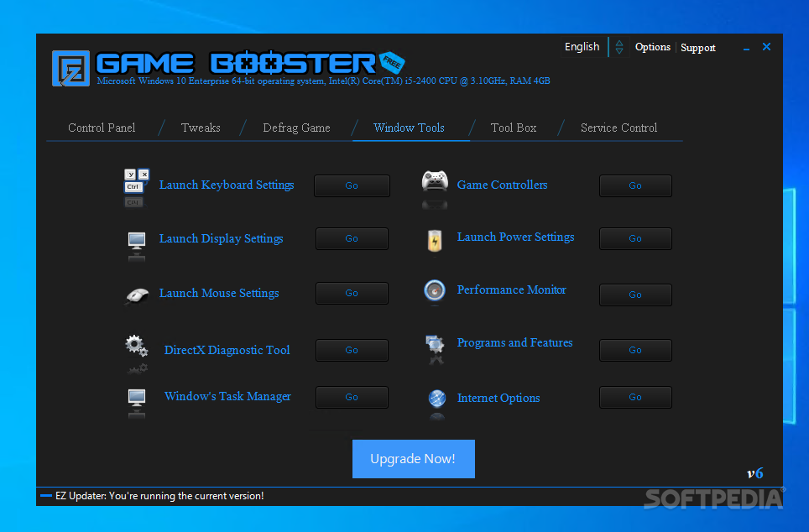The width and height of the screenshot is (809, 532).
Task: Click the FREE badge on logo
Action: (x=392, y=62)
